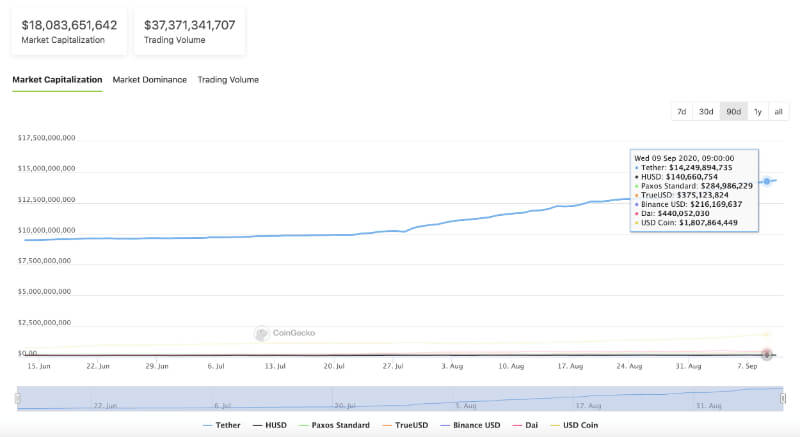Click the Market Capitalization total card

[69, 31]
